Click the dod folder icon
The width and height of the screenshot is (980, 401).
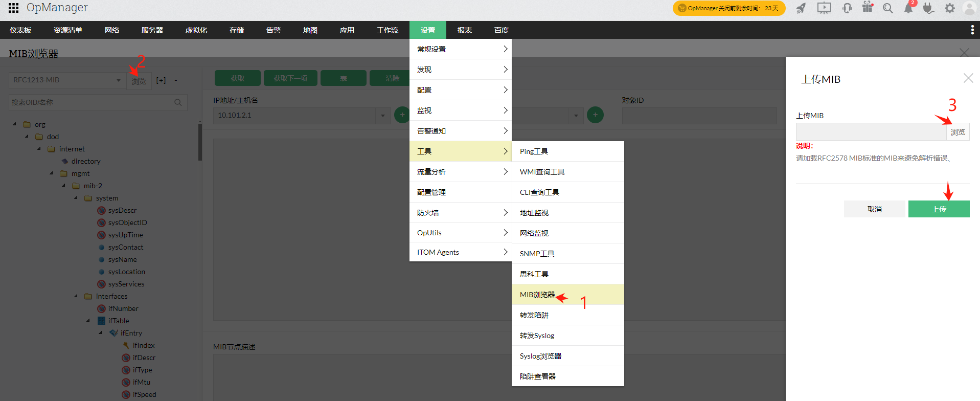pyautogui.click(x=39, y=137)
